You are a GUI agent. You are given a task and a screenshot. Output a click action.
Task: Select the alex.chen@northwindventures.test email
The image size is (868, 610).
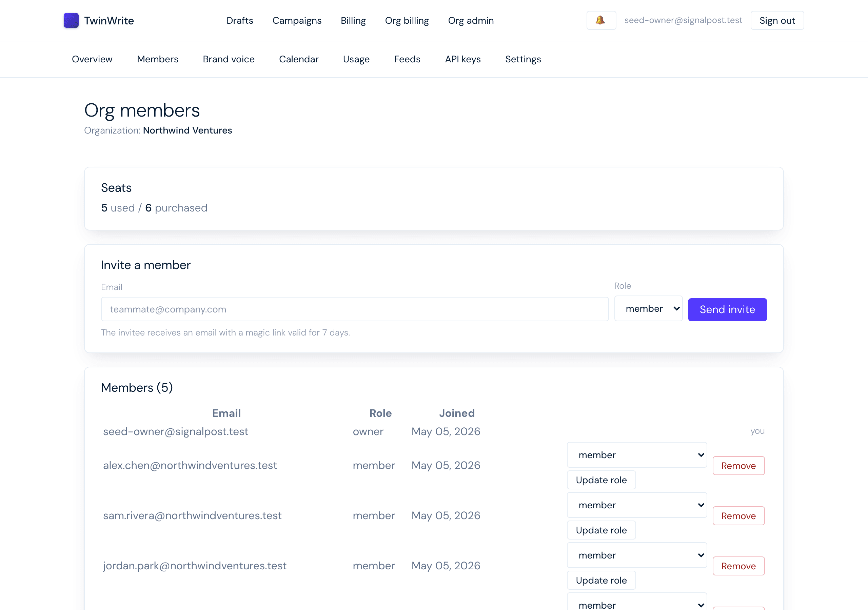coord(190,465)
